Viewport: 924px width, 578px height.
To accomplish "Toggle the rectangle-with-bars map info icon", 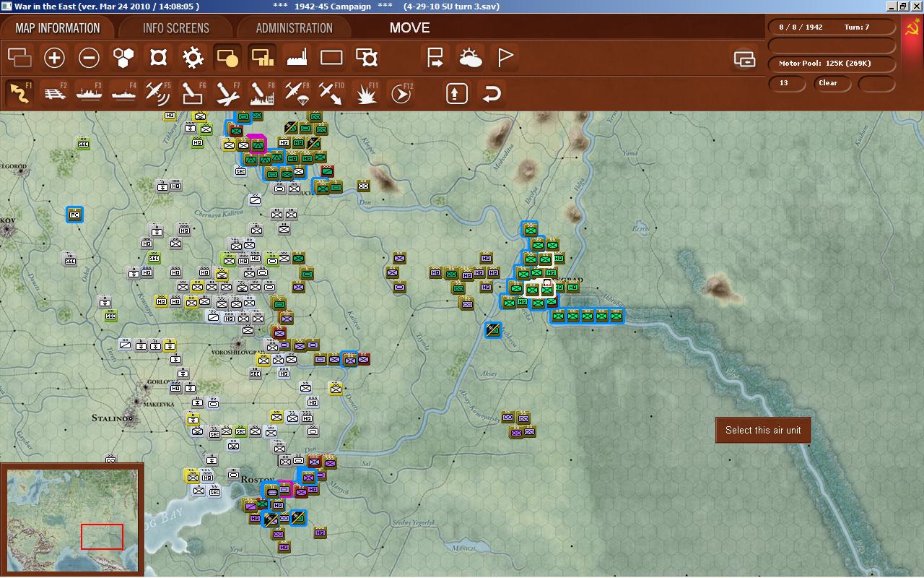I will click(262, 57).
